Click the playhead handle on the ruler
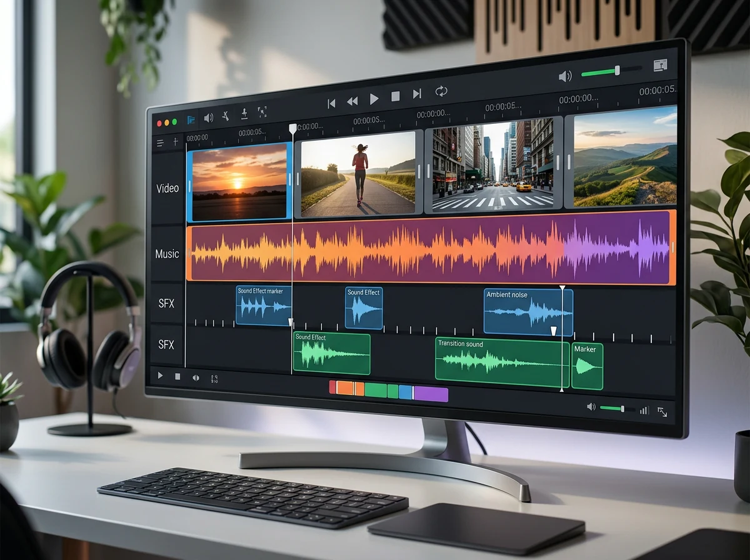Image resolution: width=750 pixels, height=560 pixels. tap(292, 128)
